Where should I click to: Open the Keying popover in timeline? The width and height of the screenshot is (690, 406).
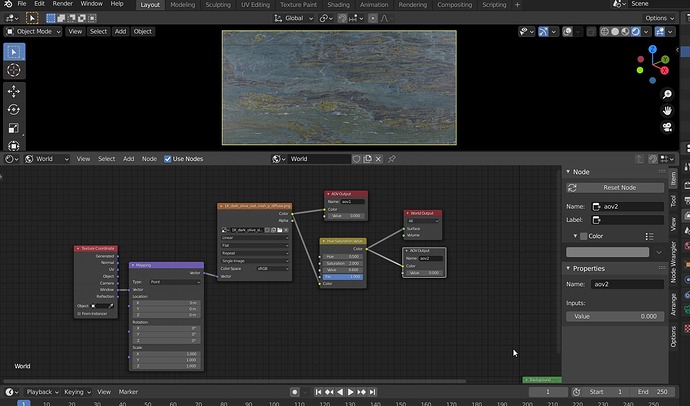click(77, 392)
